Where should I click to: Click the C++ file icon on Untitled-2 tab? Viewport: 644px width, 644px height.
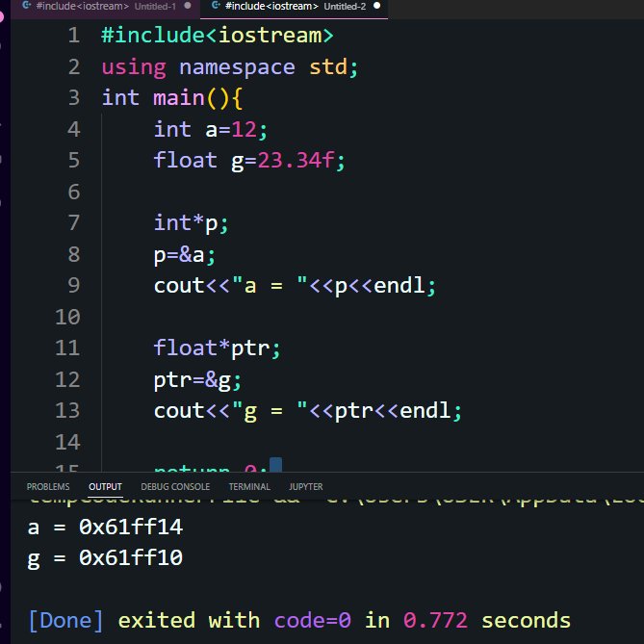216,6
